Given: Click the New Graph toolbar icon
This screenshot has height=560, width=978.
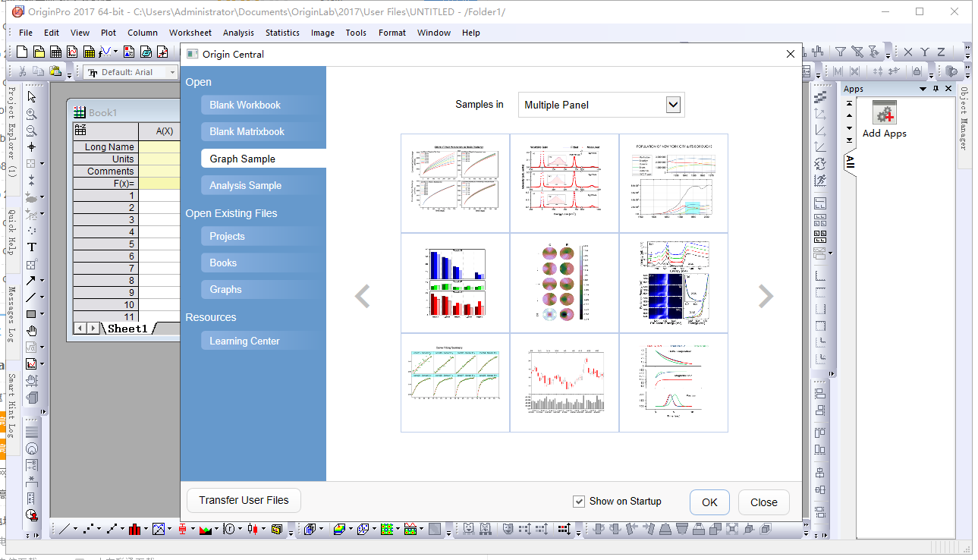Looking at the screenshot, I should tap(72, 52).
